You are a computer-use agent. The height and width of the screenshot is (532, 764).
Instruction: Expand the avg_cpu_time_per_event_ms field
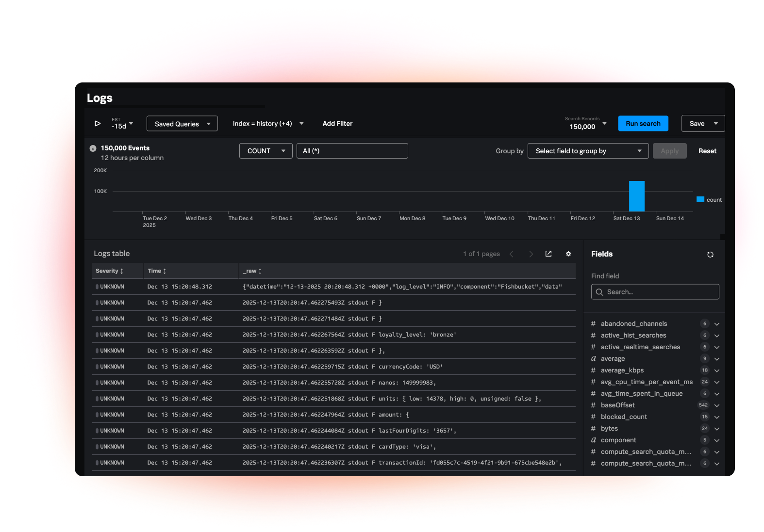pyautogui.click(x=717, y=382)
